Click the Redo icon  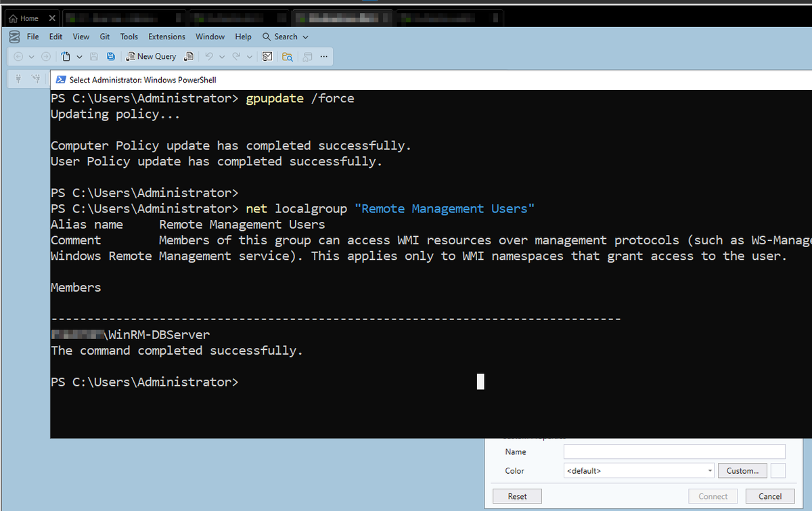(238, 56)
